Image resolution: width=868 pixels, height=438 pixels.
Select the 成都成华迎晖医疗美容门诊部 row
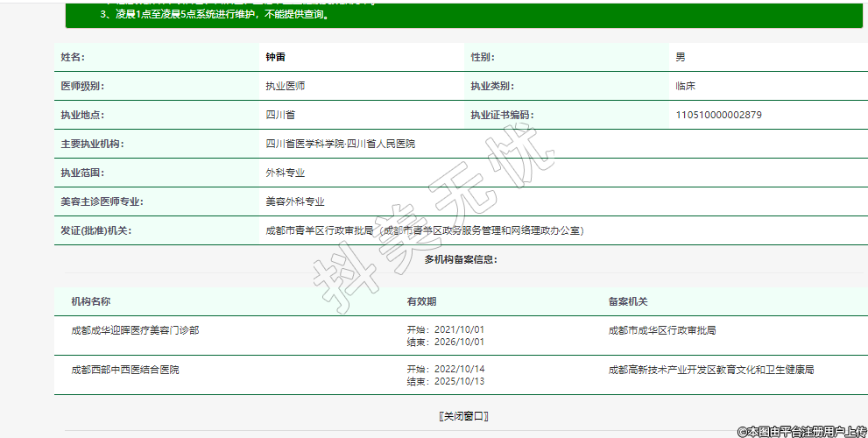(x=135, y=330)
